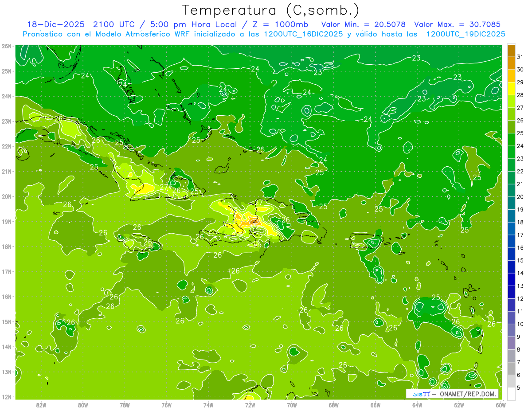Click the legend scale value "13"
The height and width of the screenshot is (411, 532).
(520, 286)
